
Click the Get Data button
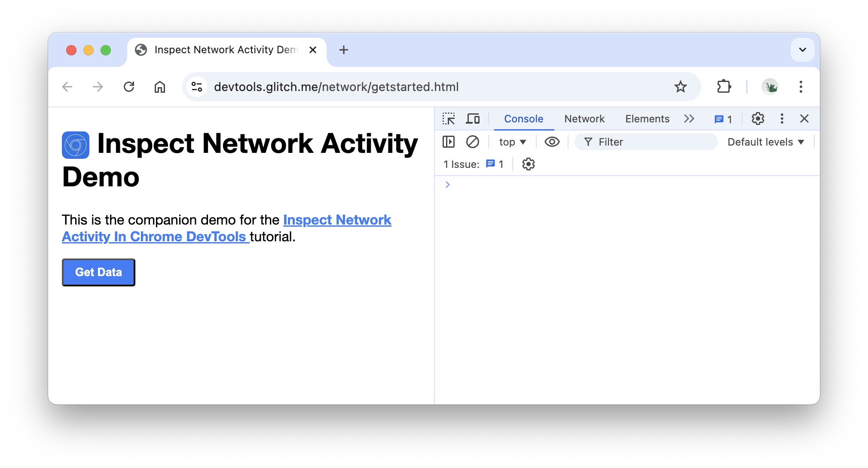[x=99, y=272]
